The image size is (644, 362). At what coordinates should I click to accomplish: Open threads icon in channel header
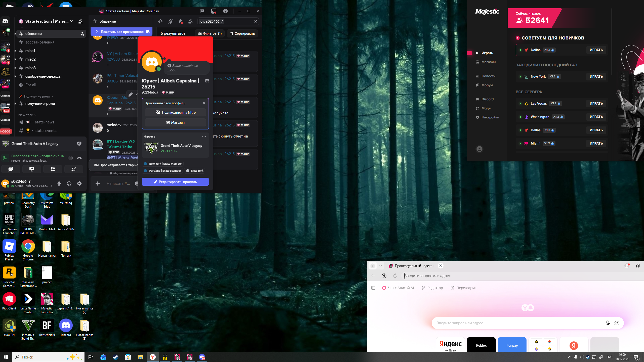pos(160,21)
